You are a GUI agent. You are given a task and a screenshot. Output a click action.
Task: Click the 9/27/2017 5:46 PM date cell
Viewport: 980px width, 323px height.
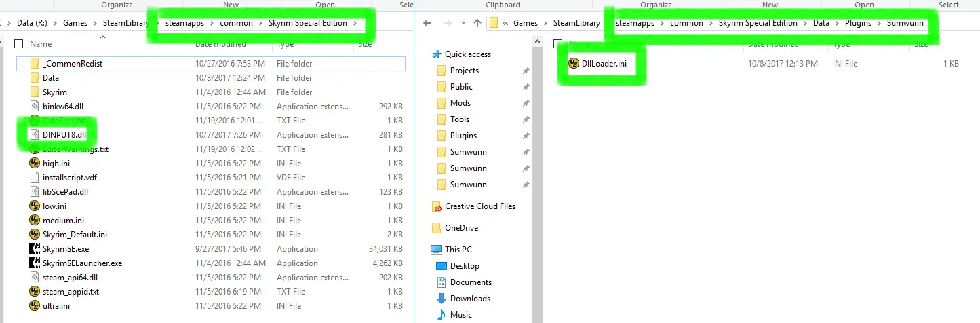[x=228, y=248]
